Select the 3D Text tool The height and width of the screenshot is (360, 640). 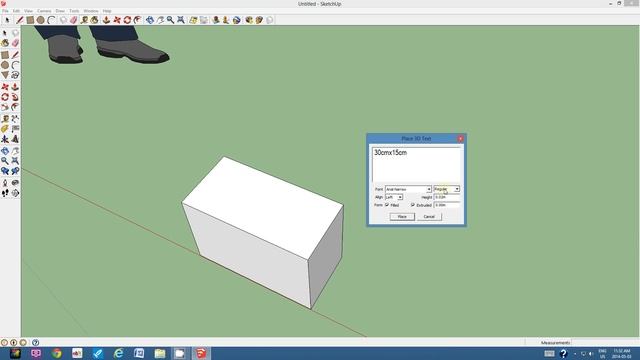pos(15,139)
